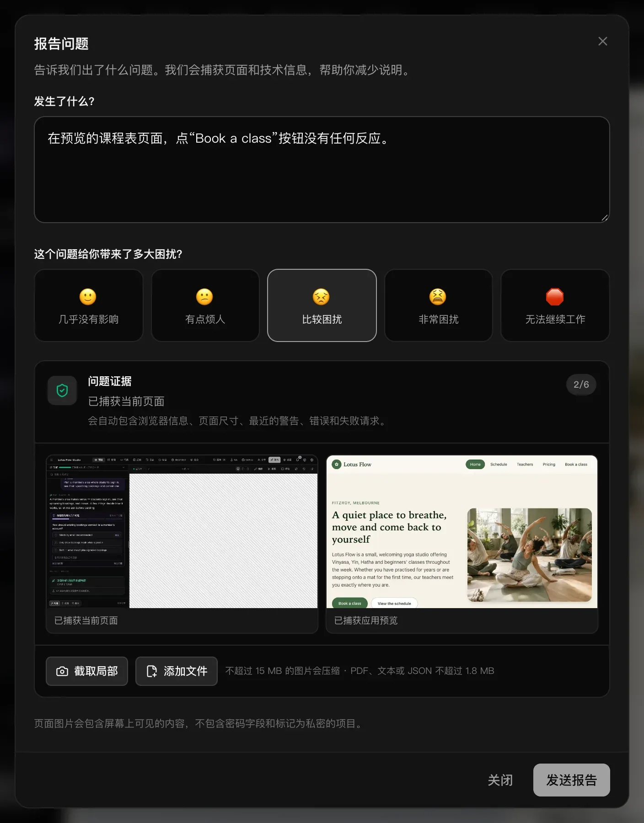
Task: Click the 发生了什么? field label
Action: (64, 102)
